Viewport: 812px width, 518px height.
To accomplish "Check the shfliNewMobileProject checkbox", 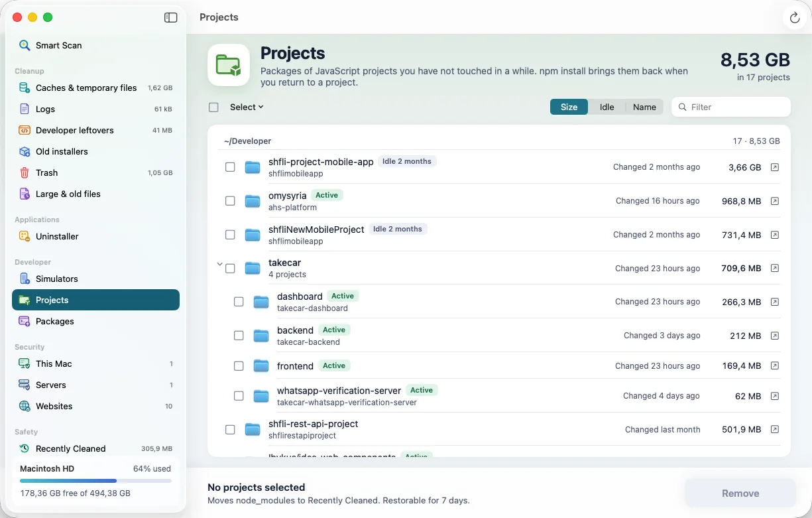I will tap(230, 235).
